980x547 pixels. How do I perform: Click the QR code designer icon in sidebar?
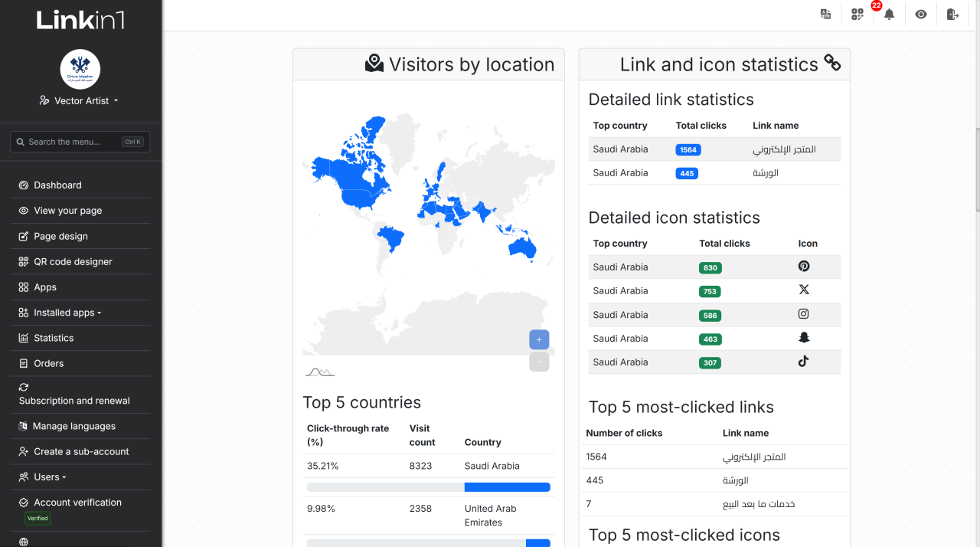point(24,261)
